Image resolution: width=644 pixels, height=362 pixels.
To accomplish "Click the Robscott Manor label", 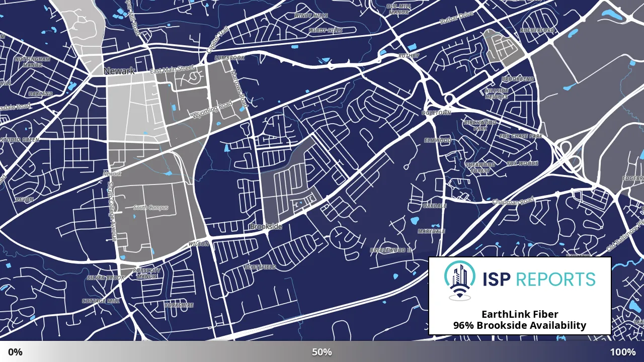I will (x=147, y=274).
